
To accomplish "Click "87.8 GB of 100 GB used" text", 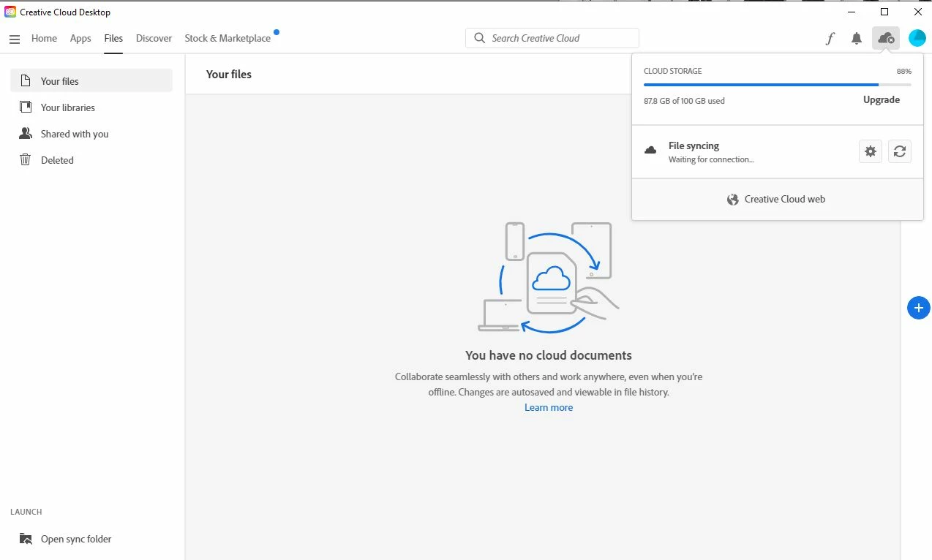I will [x=684, y=101].
